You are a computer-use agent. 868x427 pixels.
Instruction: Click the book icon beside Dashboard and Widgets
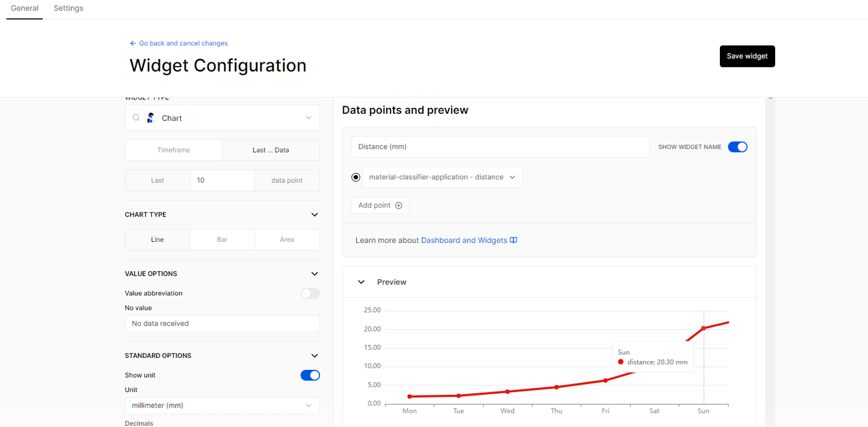pos(513,241)
